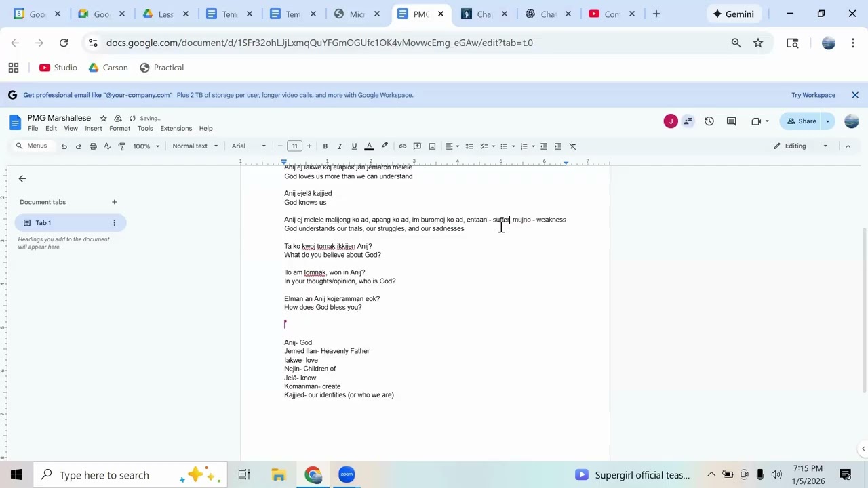
Task: Click the Undo arrow in toolbar
Action: pyautogui.click(x=64, y=146)
